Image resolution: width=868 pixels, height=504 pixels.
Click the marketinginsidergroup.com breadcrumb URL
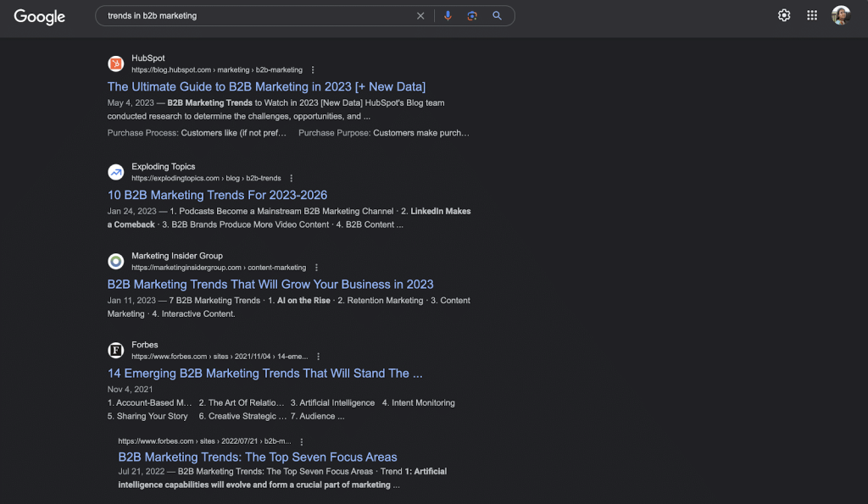click(x=219, y=268)
